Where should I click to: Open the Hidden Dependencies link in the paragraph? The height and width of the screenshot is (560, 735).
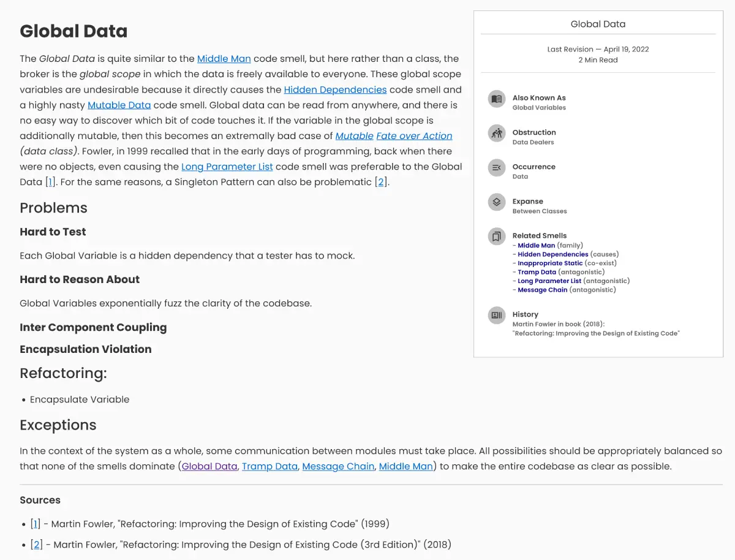pyautogui.click(x=335, y=89)
